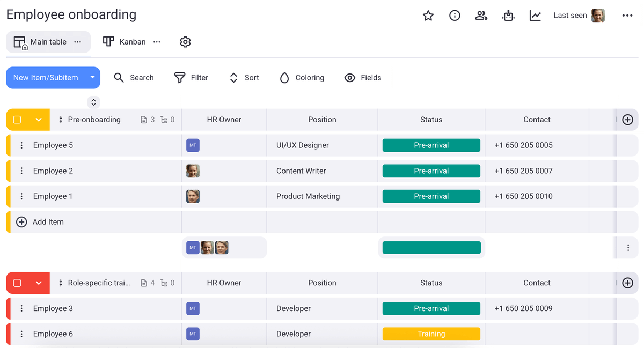Click the collapse-all chevron above the group header
This screenshot has width=644, height=348.
(x=93, y=102)
